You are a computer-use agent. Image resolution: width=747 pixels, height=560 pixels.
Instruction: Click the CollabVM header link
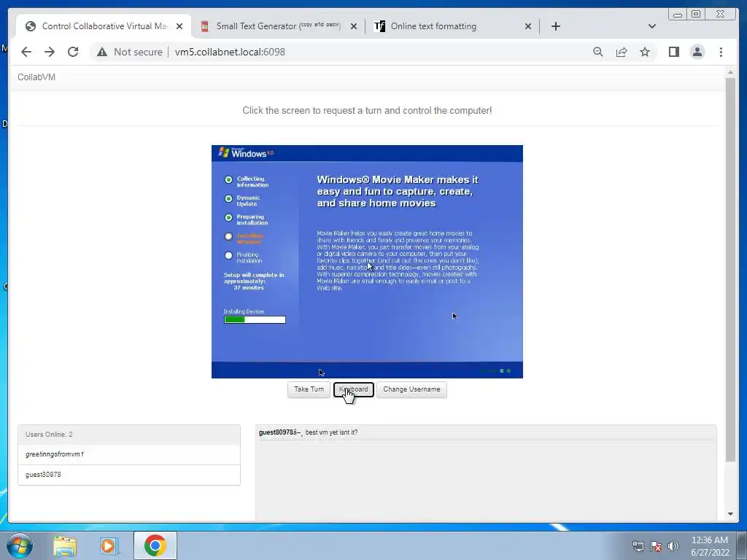pos(36,77)
